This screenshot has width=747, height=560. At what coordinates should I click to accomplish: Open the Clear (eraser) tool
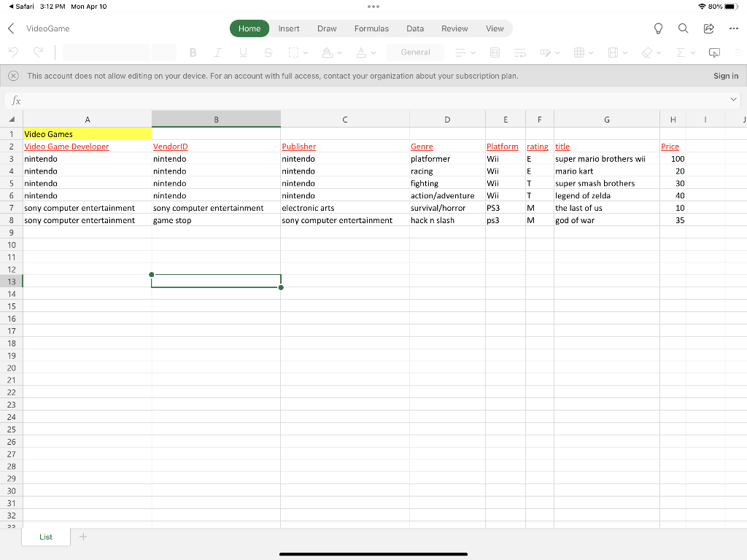[x=648, y=52]
